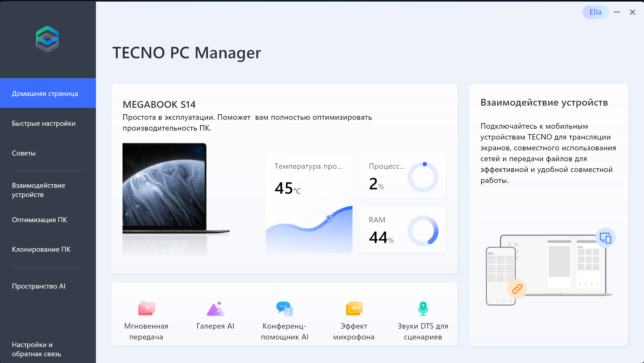Open Взаимодействие устройств sidebar item
Image resolution: width=644 pixels, height=363 pixels.
[x=38, y=190]
